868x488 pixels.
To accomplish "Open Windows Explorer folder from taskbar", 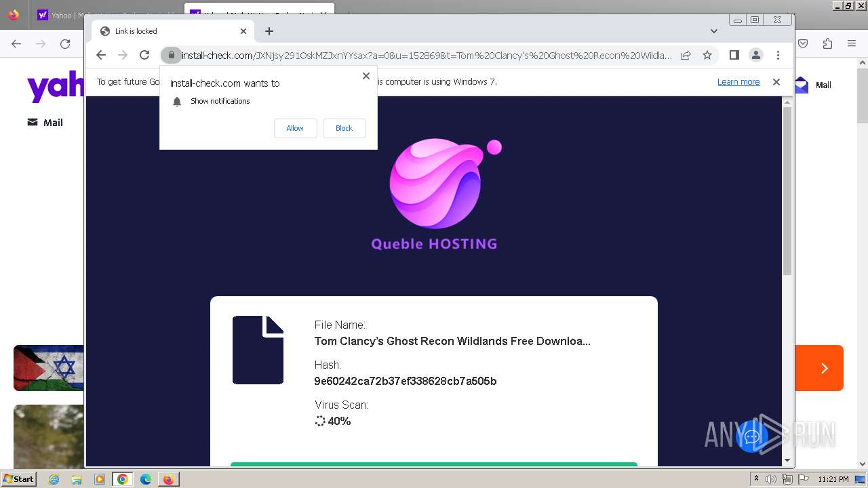I will pos(77,479).
